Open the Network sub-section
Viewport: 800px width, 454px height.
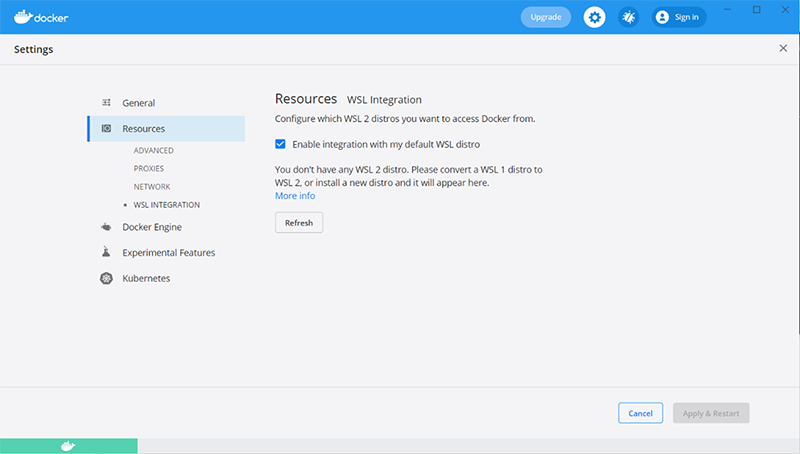pyautogui.click(x=152, y=187)
